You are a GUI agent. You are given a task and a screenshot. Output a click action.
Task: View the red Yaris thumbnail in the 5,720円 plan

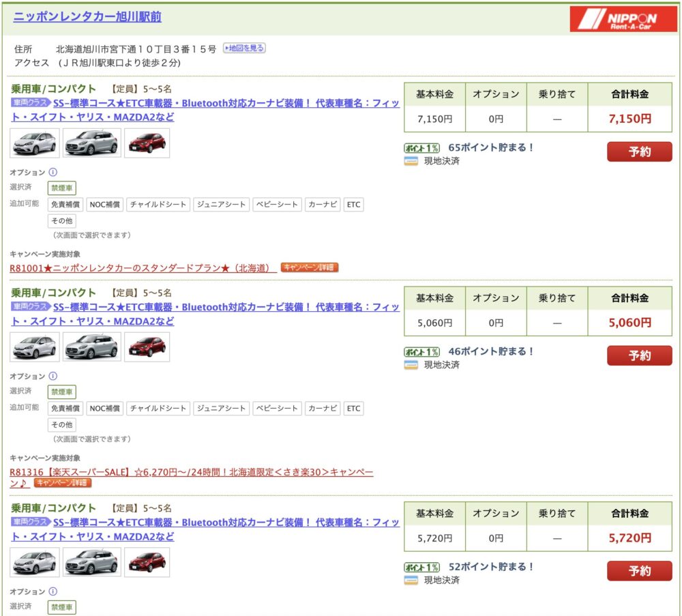point(147,562)
